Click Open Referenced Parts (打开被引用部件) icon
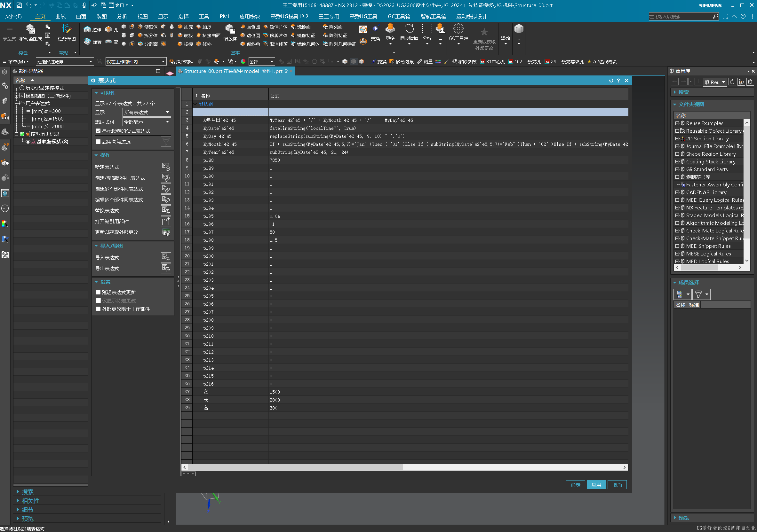 pyautogui.click(x=166, y=221)
